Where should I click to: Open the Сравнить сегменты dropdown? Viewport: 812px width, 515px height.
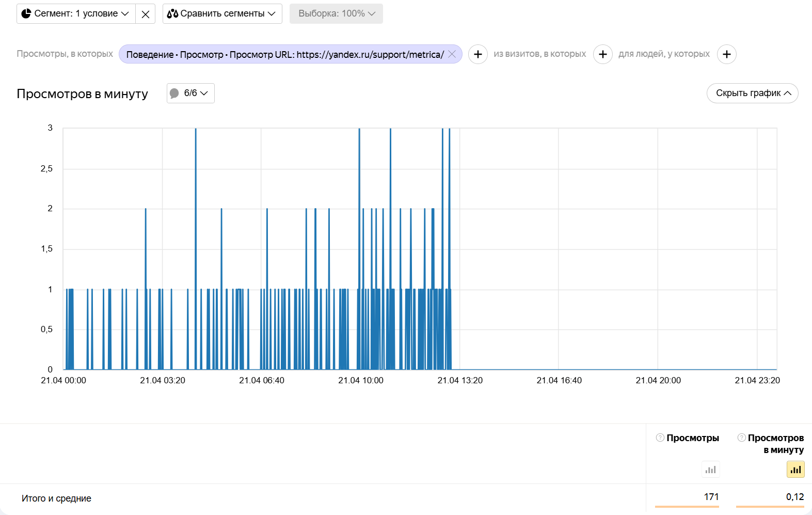222,14
